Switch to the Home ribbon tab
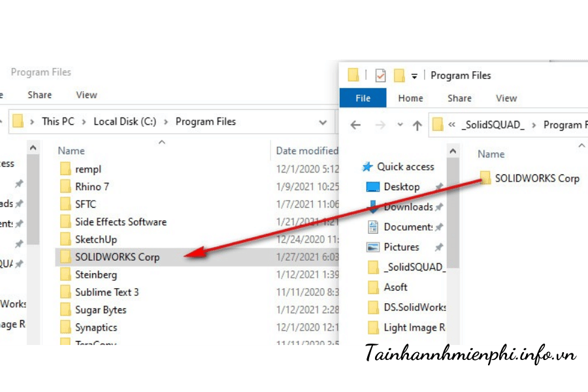Image resolution: width=588 pixels, height=392 pixels. tap(410, 98)
